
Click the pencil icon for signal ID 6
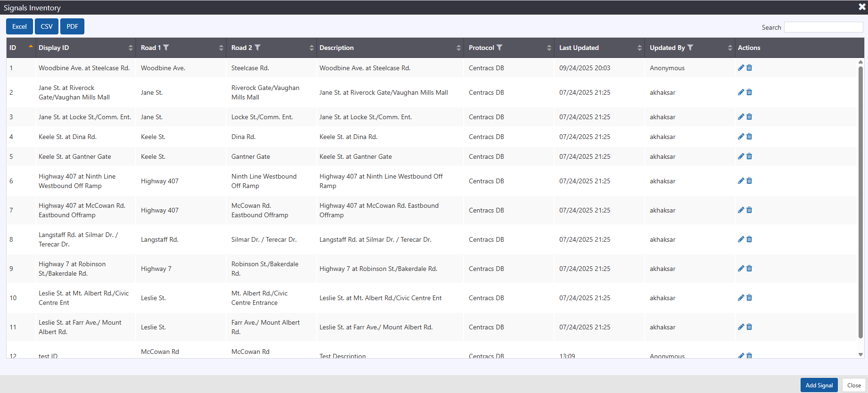(741, 181)
